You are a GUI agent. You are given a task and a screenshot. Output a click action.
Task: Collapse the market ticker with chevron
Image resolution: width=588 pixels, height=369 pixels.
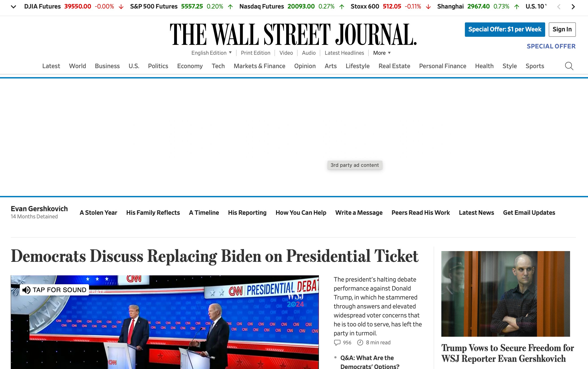14,7
